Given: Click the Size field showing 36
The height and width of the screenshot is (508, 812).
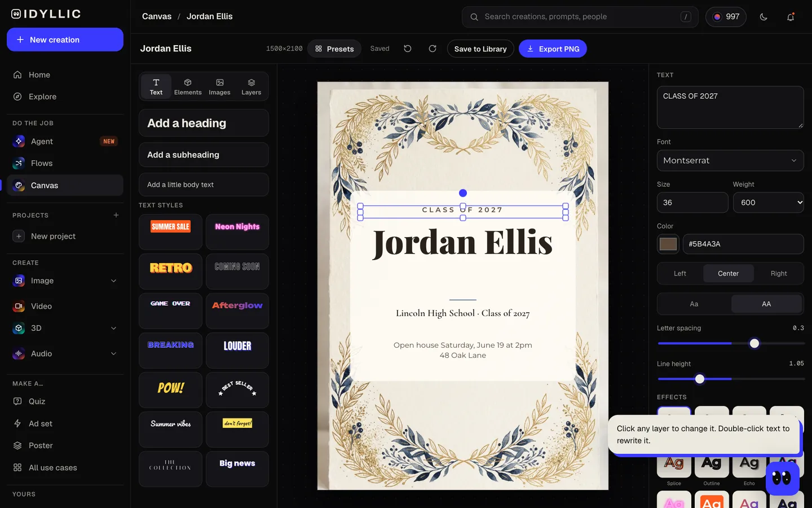Looking at the screenshot, I should pos(692,203).
